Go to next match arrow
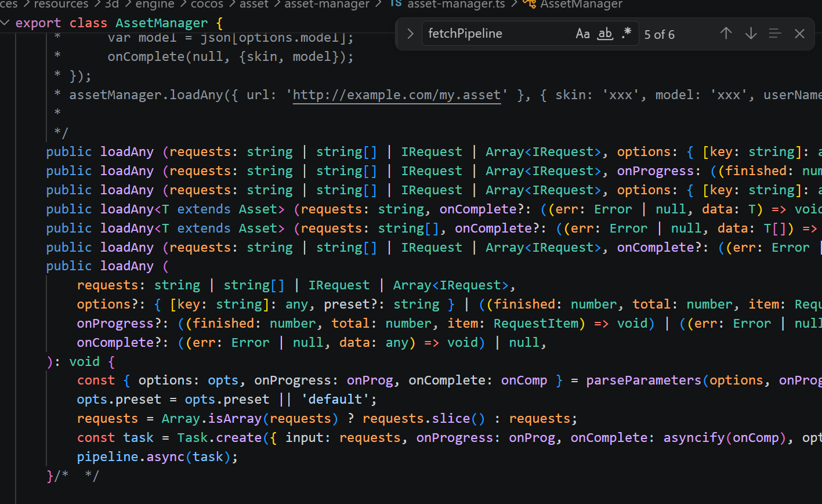 (x=751, y=34)
